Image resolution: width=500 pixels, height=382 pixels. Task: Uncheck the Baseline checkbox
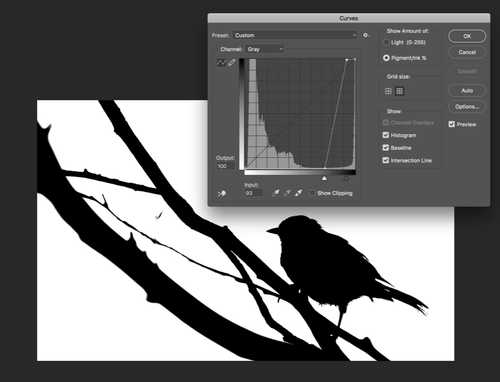(x=386, y=147)
